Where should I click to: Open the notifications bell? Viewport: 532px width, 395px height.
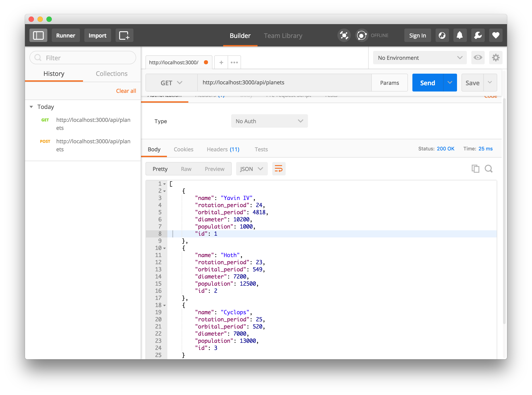pos(459,35)
